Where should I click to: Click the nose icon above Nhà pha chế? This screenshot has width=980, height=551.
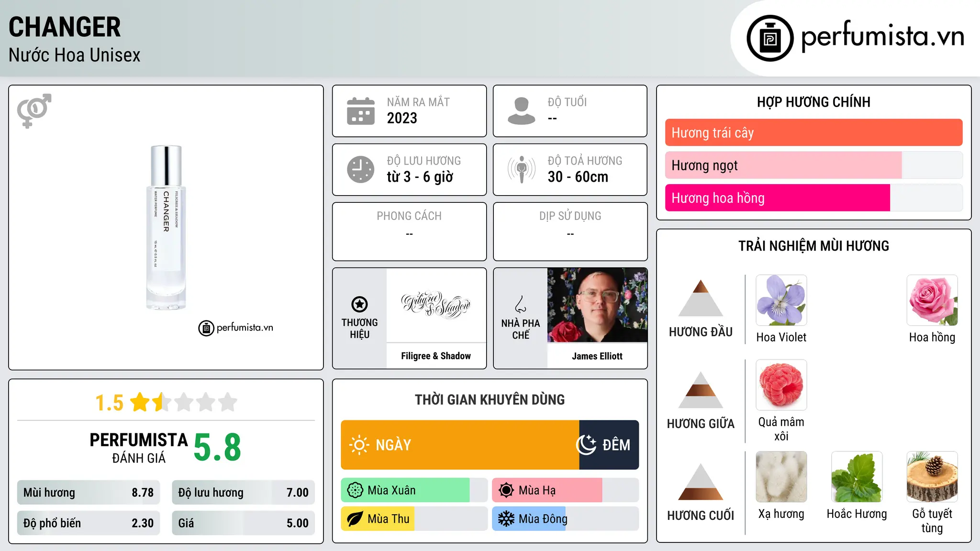tap(521, 304)
